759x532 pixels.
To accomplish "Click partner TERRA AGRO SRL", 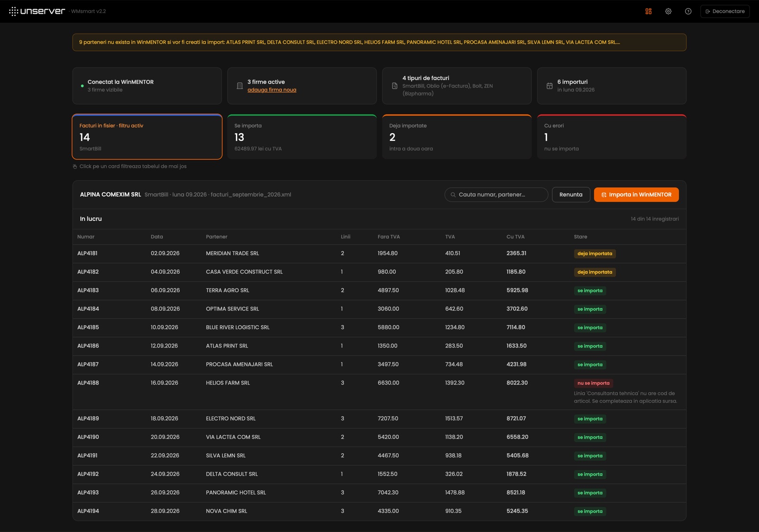I will click(x=228, y=291).
